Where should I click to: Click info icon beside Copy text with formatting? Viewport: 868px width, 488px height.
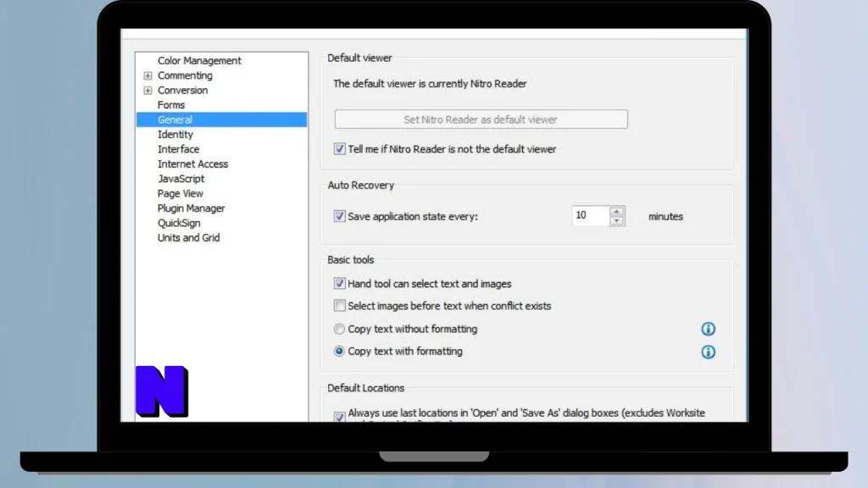pos(708,352)
